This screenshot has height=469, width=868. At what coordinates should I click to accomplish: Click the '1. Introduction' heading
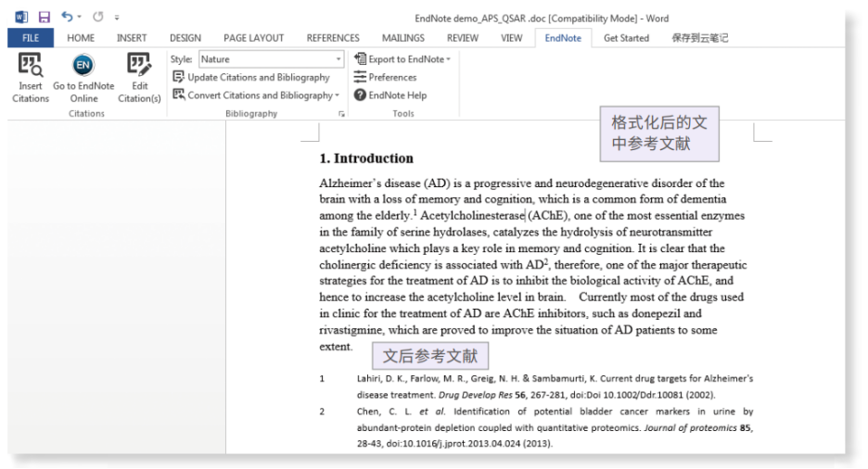tap(366, 158)
